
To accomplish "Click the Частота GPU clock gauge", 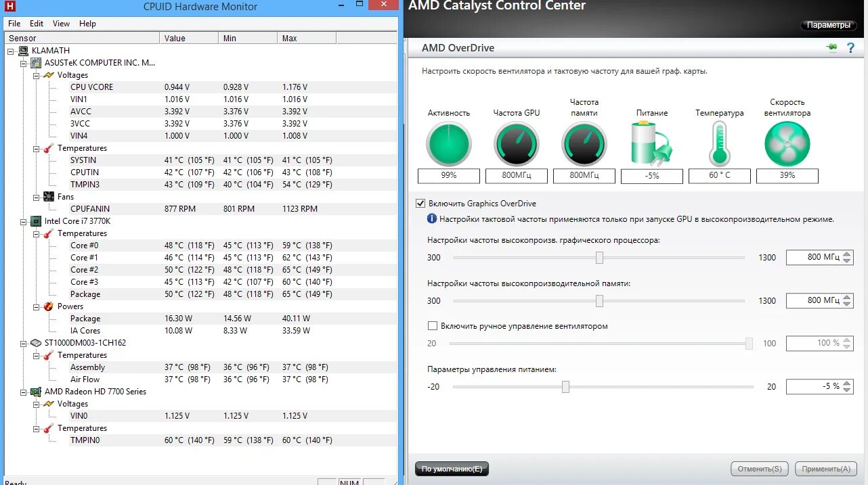I will [x=516, y=143].
